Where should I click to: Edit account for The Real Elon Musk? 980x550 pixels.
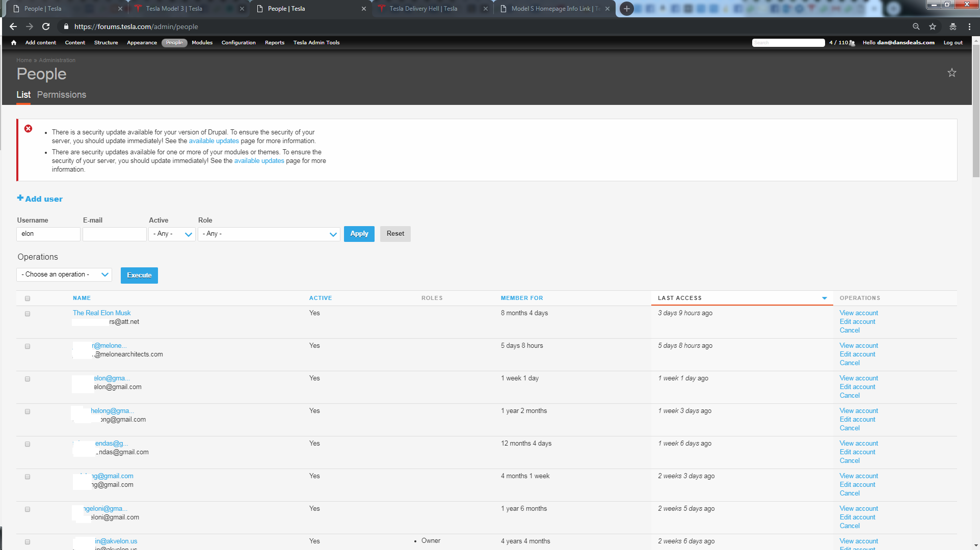857,322
